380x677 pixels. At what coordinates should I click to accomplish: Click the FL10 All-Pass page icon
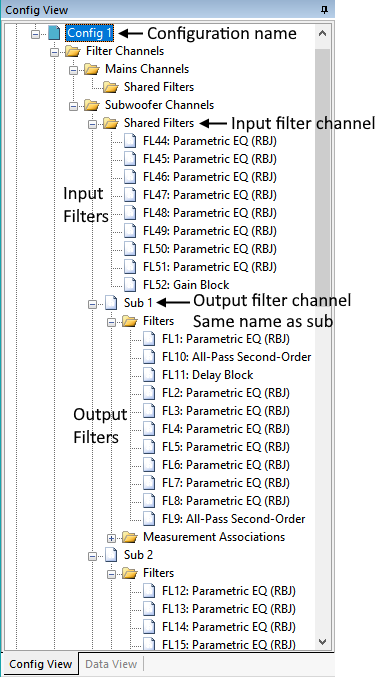pos(149,357)
